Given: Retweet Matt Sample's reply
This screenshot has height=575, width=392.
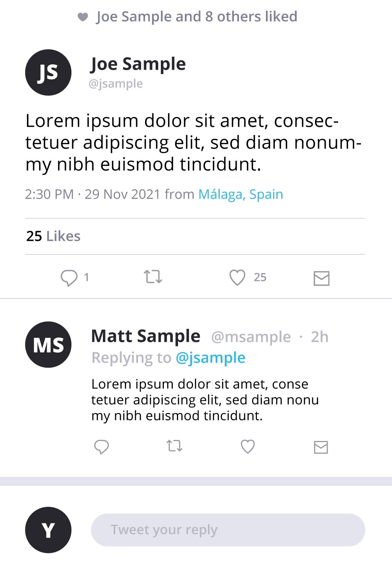Looking at the screenshot, I should (174, 446).
